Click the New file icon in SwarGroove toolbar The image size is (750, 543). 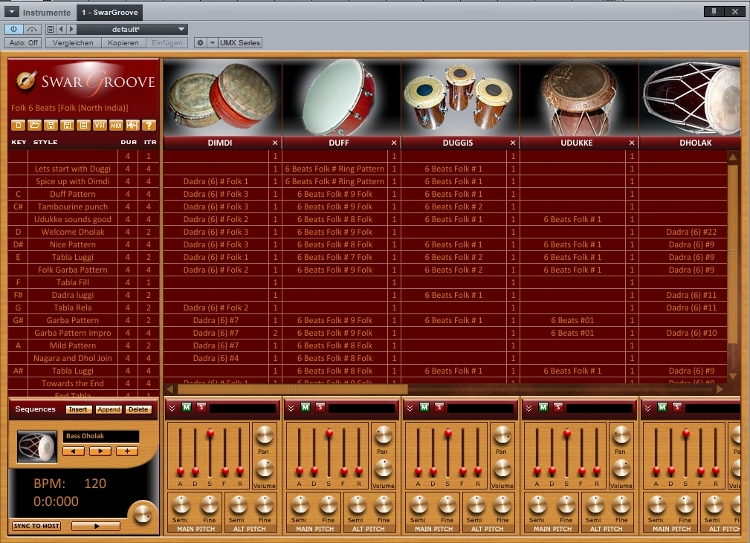point(18,125)
